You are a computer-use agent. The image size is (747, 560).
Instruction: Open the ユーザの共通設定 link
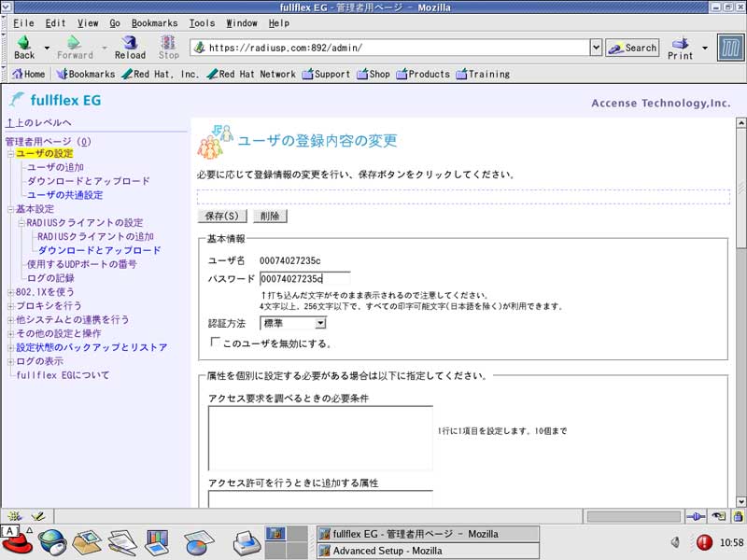(x=64, y=195)
